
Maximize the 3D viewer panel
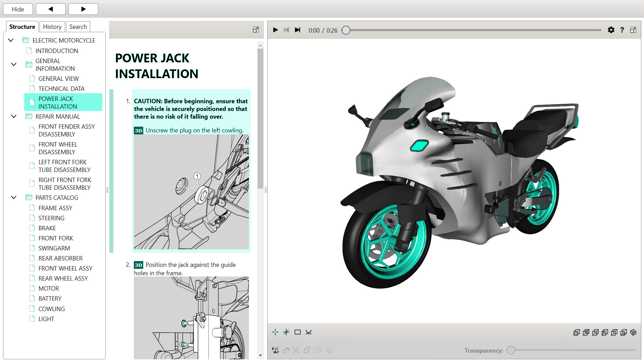(633, 30)
